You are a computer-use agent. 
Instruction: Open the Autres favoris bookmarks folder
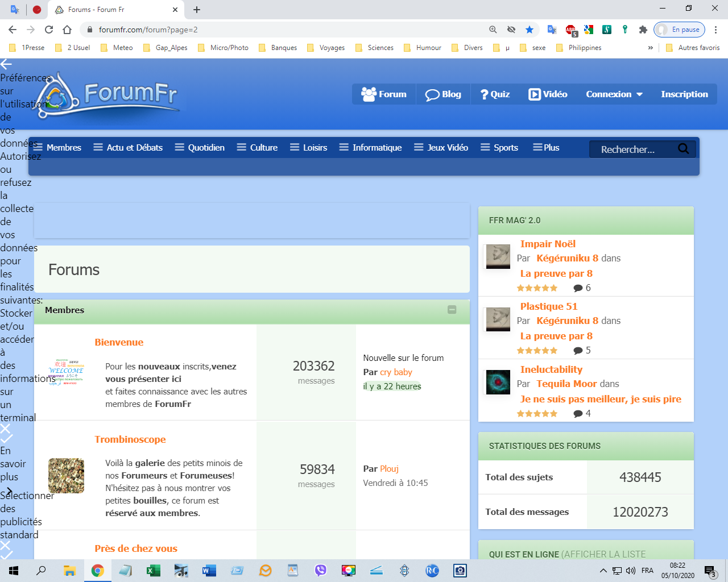click(692, 48)
